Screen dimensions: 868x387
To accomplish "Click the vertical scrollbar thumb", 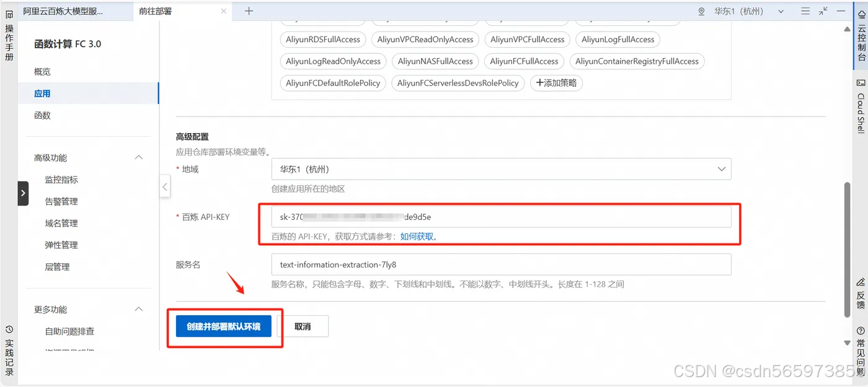I will pyautogui.click(x=848, y=250).
